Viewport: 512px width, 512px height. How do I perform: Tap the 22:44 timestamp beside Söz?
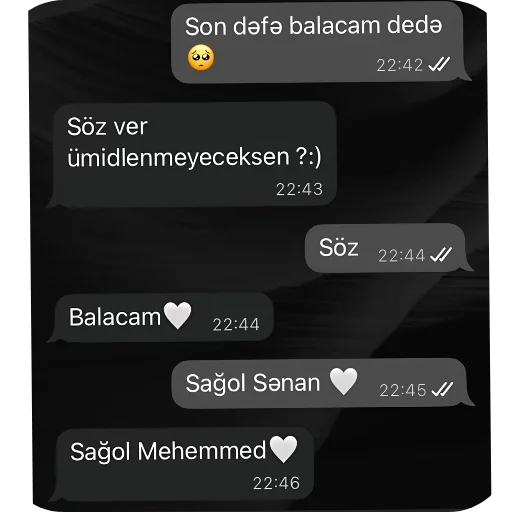[x=401, y=256]
